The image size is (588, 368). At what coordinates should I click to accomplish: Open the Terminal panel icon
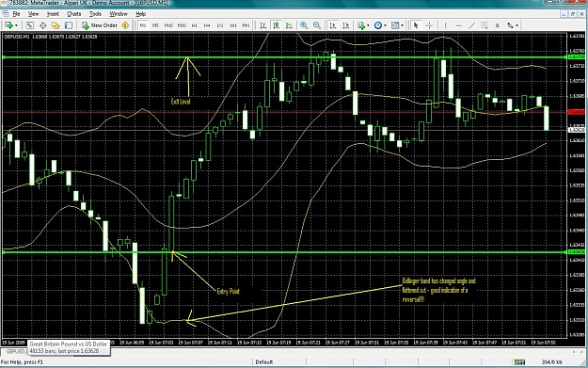pyautogui.click(x=69, y=25)
